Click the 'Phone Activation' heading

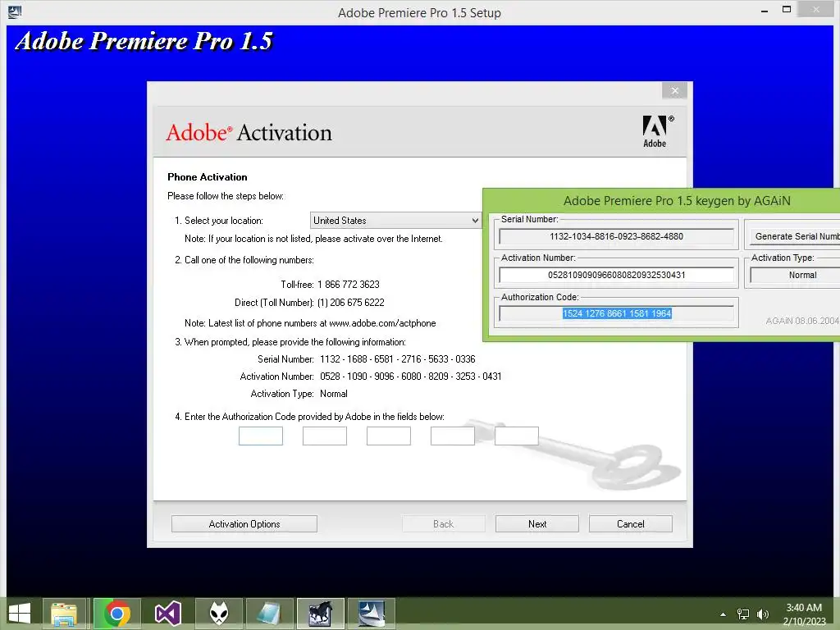[x=208, y=177]
